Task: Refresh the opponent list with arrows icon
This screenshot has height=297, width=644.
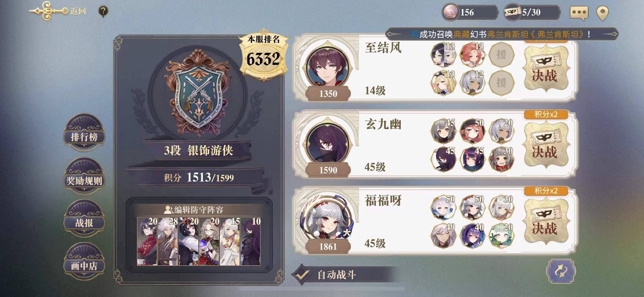Action: (x=561, y=271)
